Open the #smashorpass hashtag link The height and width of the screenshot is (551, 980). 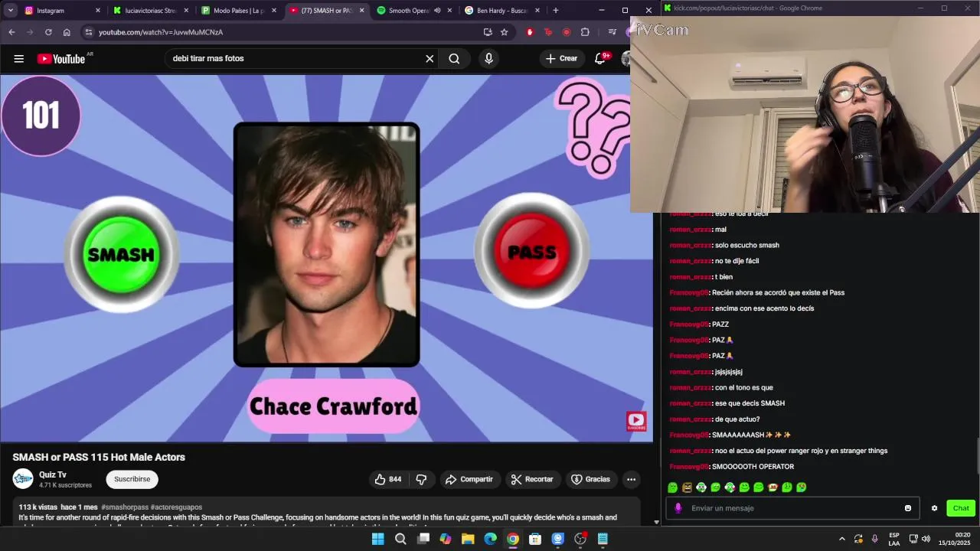pyautogui.click(x=125, y=507)
